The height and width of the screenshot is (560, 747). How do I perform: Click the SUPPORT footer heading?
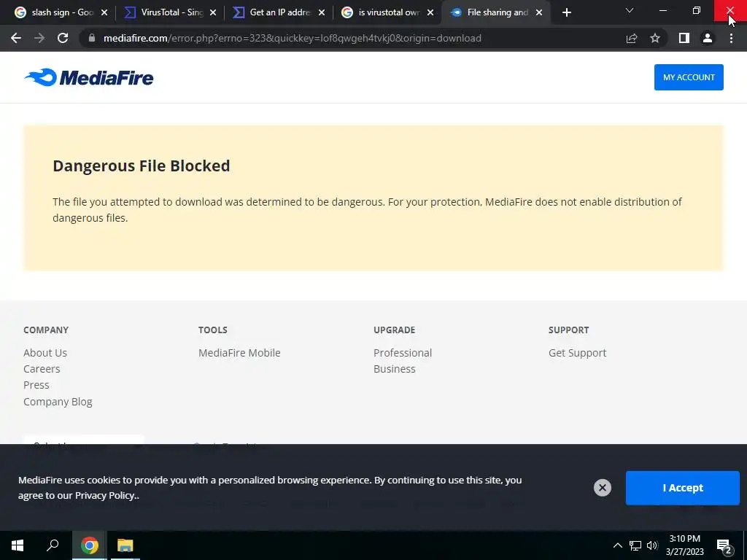coord(568,330)
